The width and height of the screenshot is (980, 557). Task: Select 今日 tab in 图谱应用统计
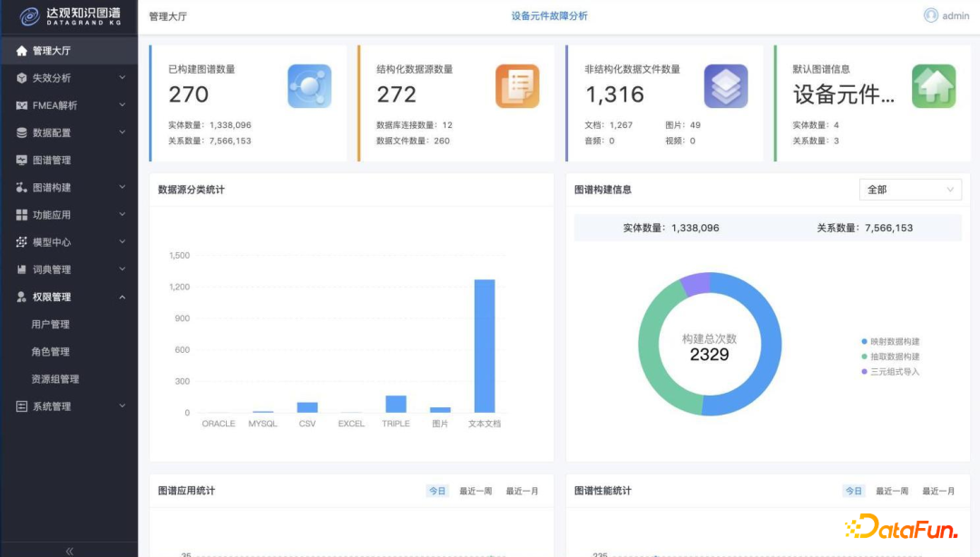pos(436,491)
